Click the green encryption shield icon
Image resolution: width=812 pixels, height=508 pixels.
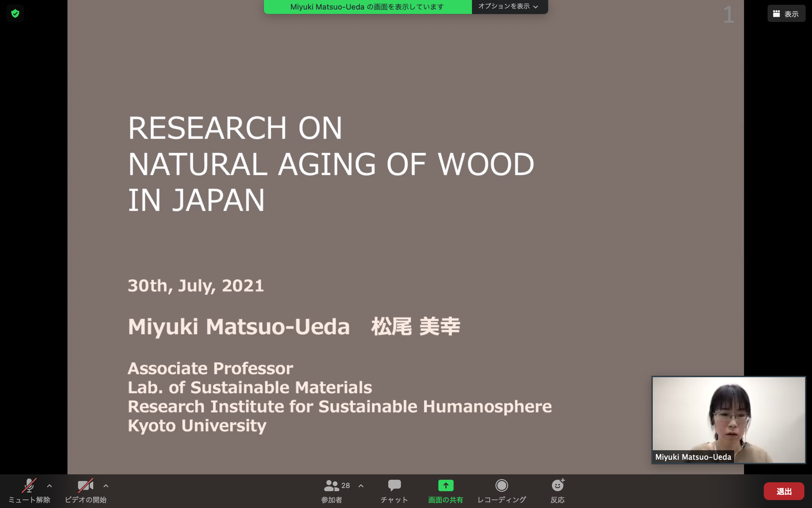(15, 13)
